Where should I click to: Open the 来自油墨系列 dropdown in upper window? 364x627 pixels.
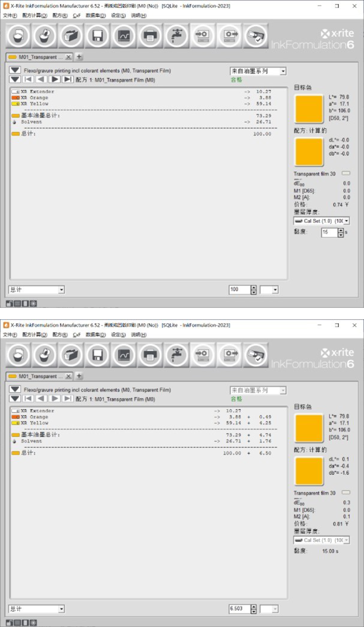pyautogui.click(x=283, y=71)
